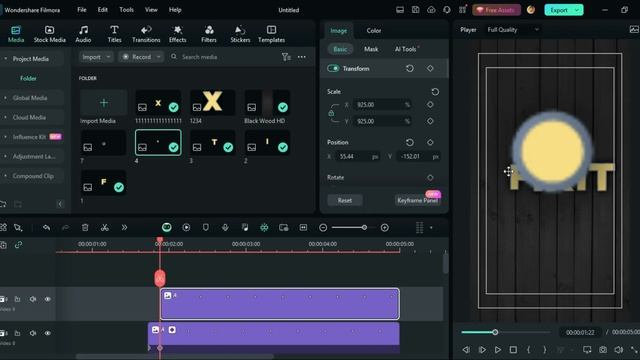
Task: Open the Templates panel
Action: click(271, 34)
